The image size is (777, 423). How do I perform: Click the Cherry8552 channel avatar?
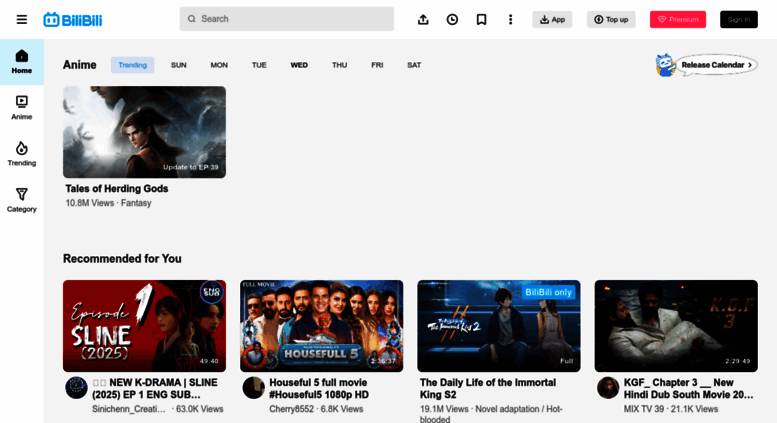253,388
